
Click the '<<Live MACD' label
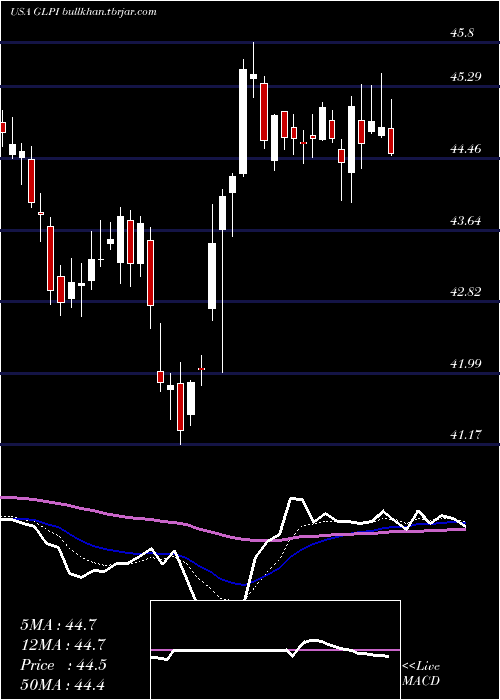421,674
